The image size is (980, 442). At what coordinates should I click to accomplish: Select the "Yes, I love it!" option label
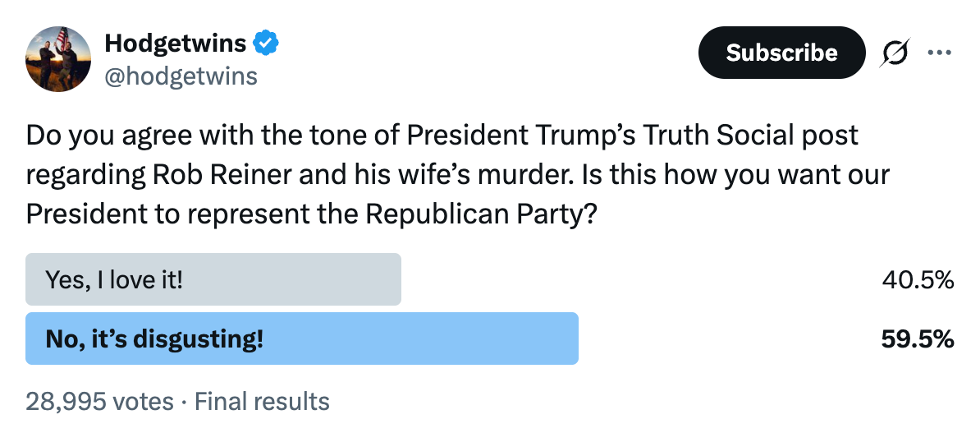coord(114,279)
